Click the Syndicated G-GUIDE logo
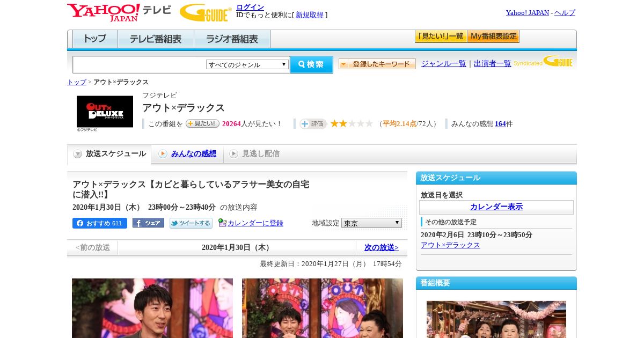Viewport: 644px width, 338px height. [543, 61]
